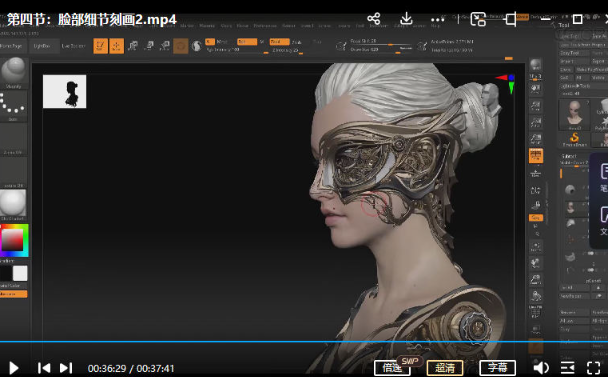Open the Preferences menu in ZBrush
The height and width of the screenshot is (377, 608).
pos(265,26)
